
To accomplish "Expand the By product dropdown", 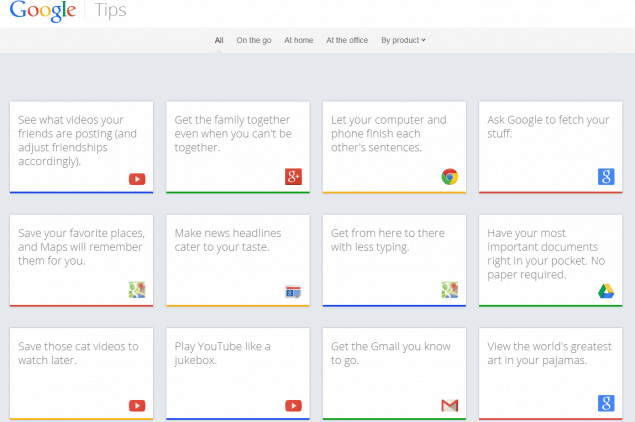I will 403,40.
